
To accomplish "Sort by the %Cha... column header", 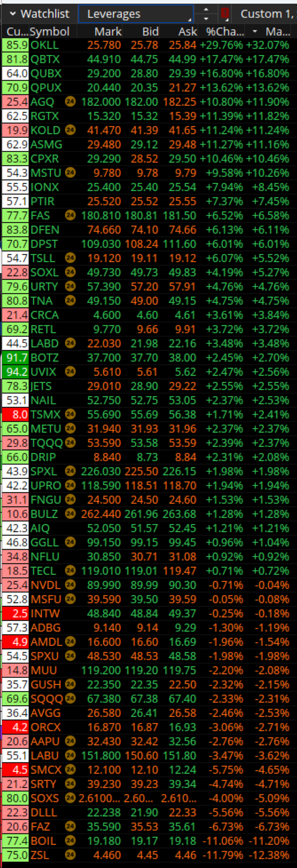I will tap(225, 31).
